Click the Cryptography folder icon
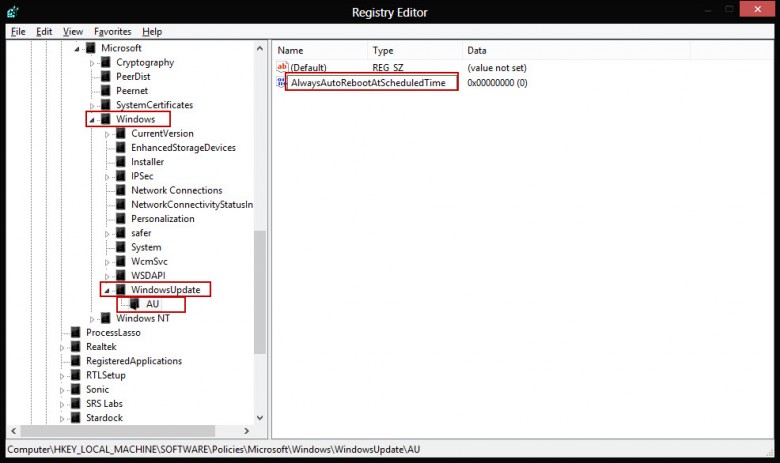 [x=105, y=62]
